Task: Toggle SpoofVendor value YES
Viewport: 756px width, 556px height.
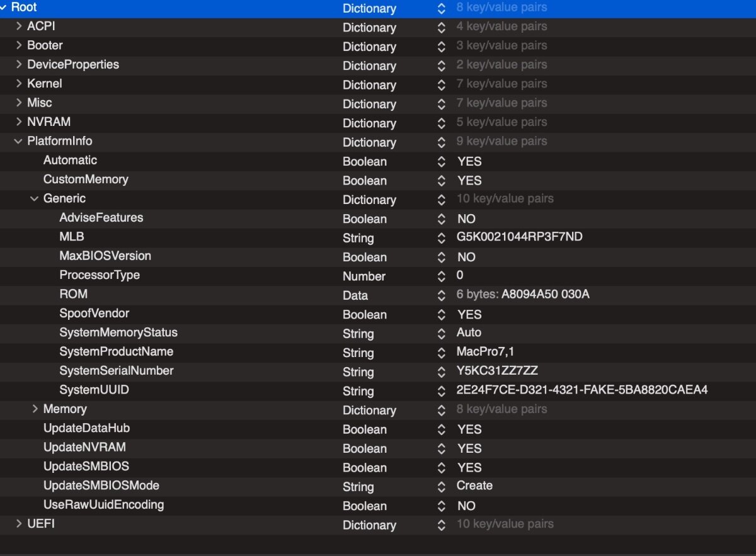Action: point(469,314)
